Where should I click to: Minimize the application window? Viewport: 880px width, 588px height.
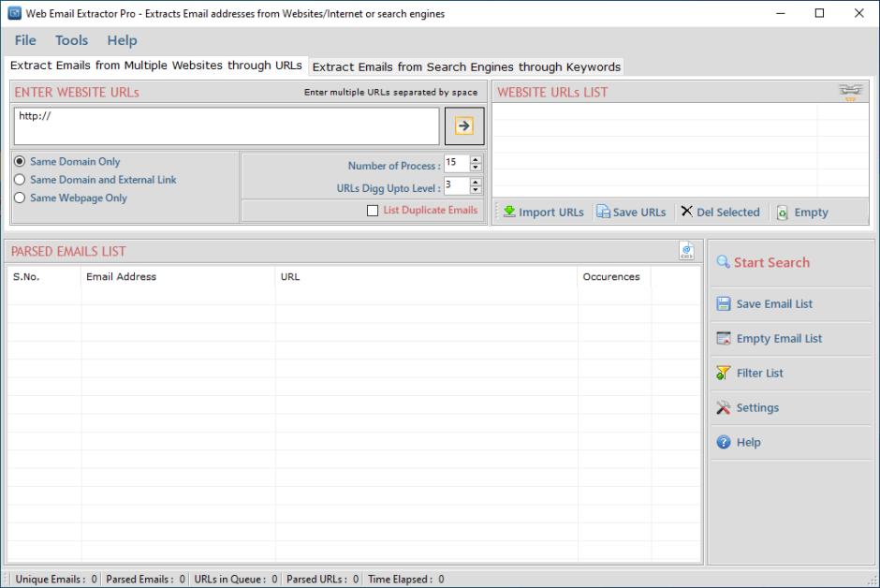coord(780,13)
